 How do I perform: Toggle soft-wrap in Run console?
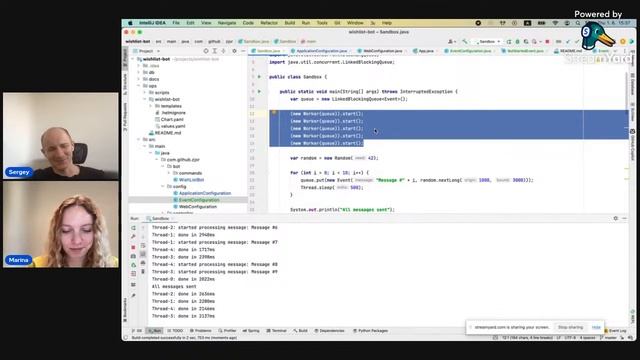pyautogui.click(x=143, y=246)
